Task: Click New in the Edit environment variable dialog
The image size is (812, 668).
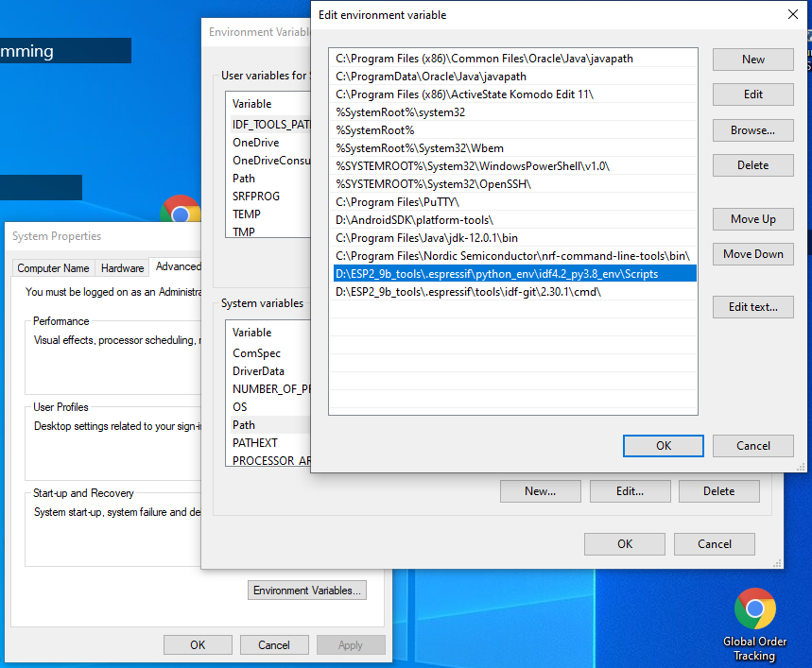Action: click(753, 60)
